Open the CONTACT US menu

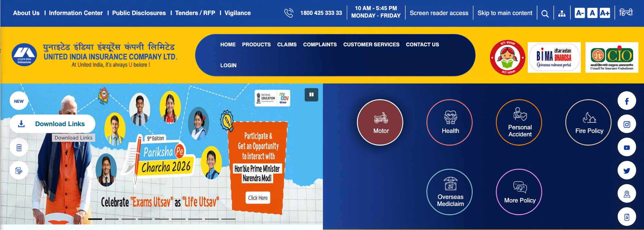[422, 45]
